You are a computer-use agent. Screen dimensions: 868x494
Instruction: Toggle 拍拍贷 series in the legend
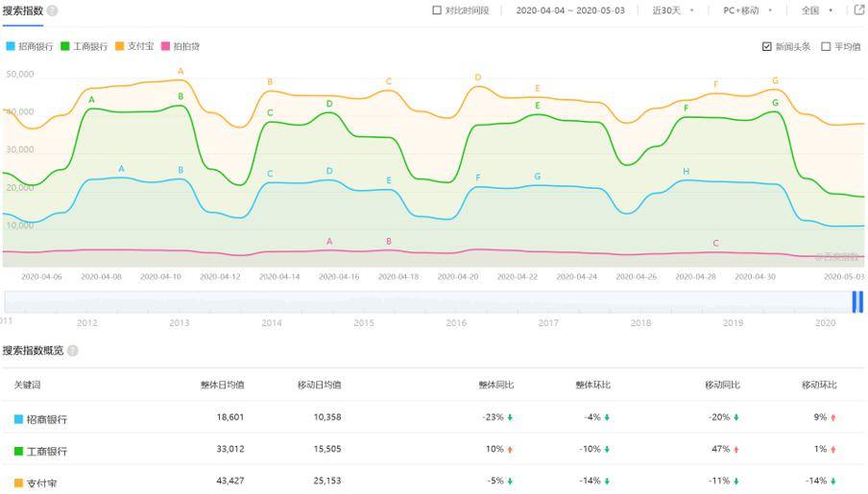pyautogui.click(x=180, y=46)
